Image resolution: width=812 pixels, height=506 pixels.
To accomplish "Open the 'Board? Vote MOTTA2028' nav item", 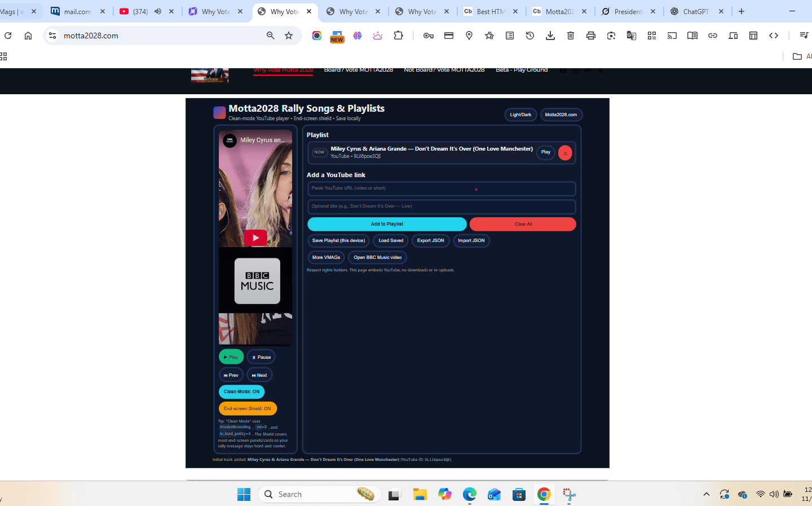I will click(x=359, y=70).
